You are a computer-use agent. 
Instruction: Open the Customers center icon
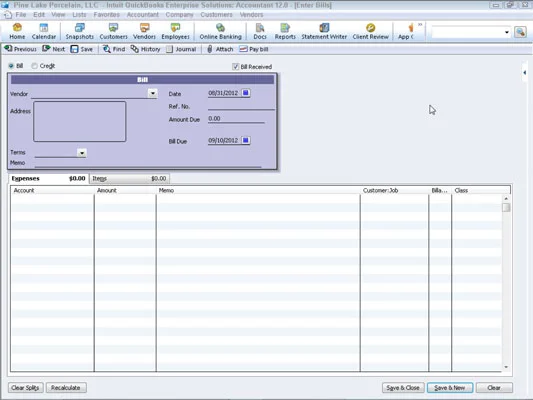tap(113, 31)
